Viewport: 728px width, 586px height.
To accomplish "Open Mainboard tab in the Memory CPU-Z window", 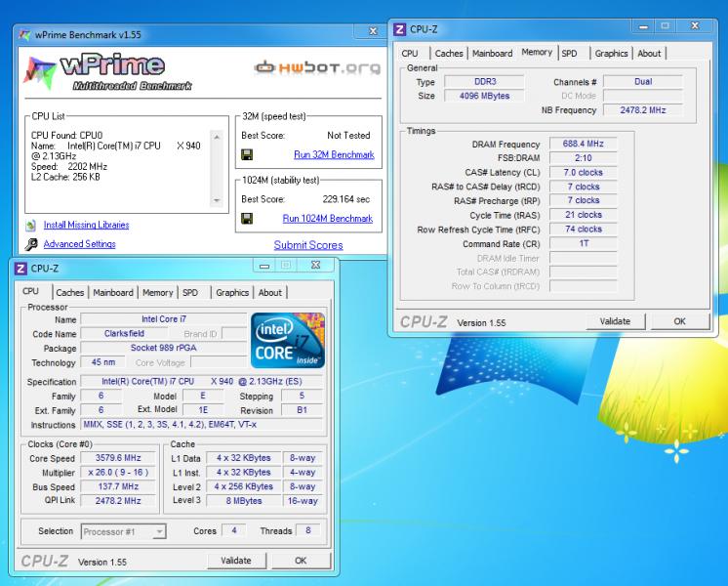I will tap(492, 54).
